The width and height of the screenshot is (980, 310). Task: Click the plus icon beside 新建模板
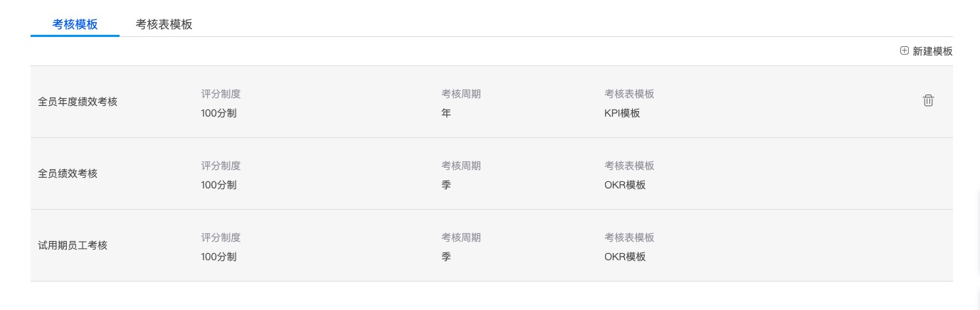(x=905, y=51)
